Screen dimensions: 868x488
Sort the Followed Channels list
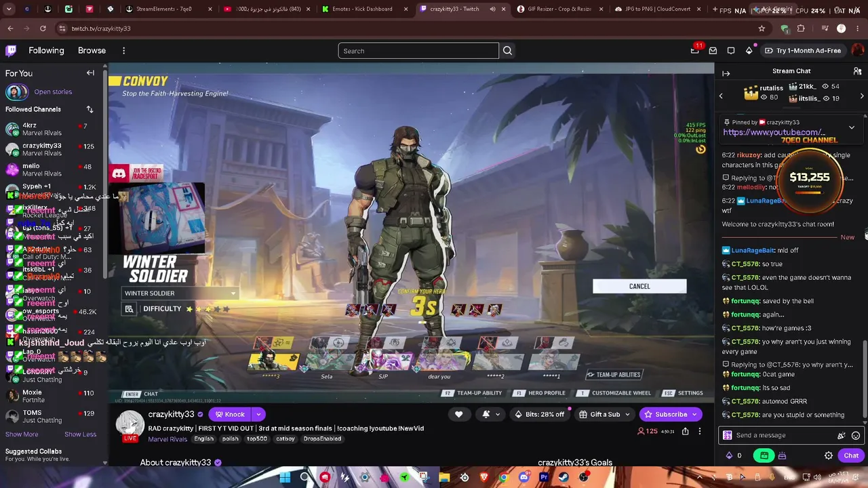[90, 109]
